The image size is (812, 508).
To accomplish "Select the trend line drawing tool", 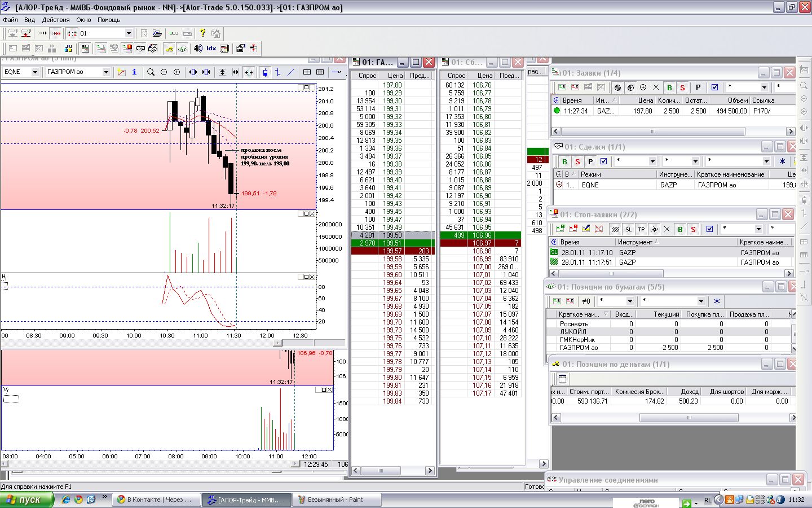I will click(x=291, y=72).
